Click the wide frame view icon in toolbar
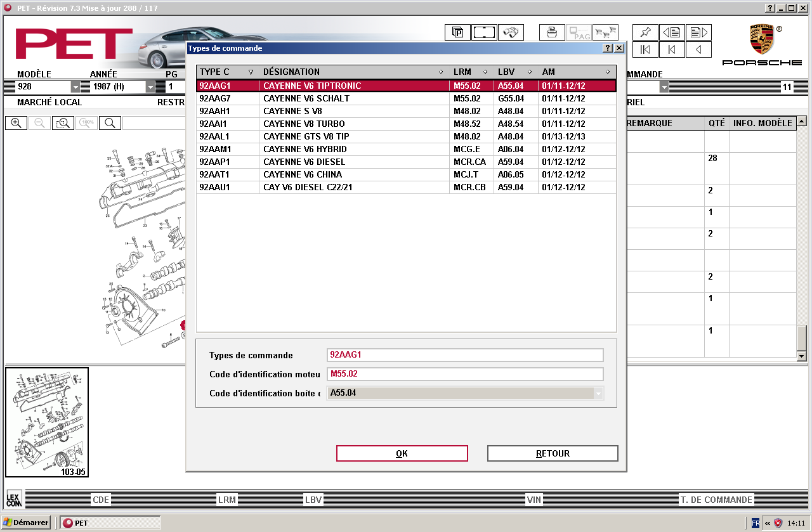Screen dimensions: 812x532 [x=484, y=32]
